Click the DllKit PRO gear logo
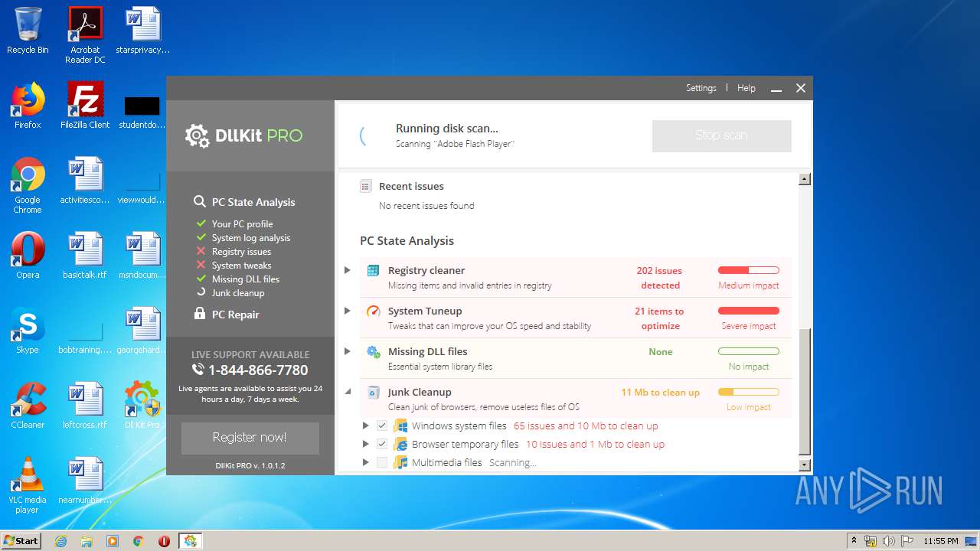Viewport: 980px width, 551px height. 197,135
